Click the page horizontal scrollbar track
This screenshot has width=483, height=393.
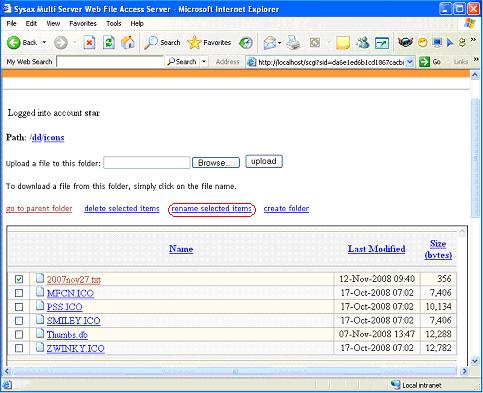click(234, 371)
